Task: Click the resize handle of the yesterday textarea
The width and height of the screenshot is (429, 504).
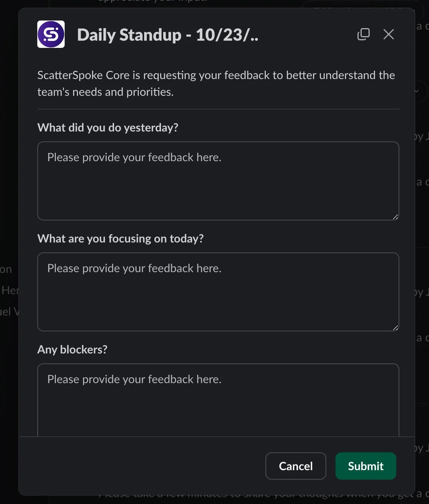Action: pyautogui.click(x=396, y=217)
